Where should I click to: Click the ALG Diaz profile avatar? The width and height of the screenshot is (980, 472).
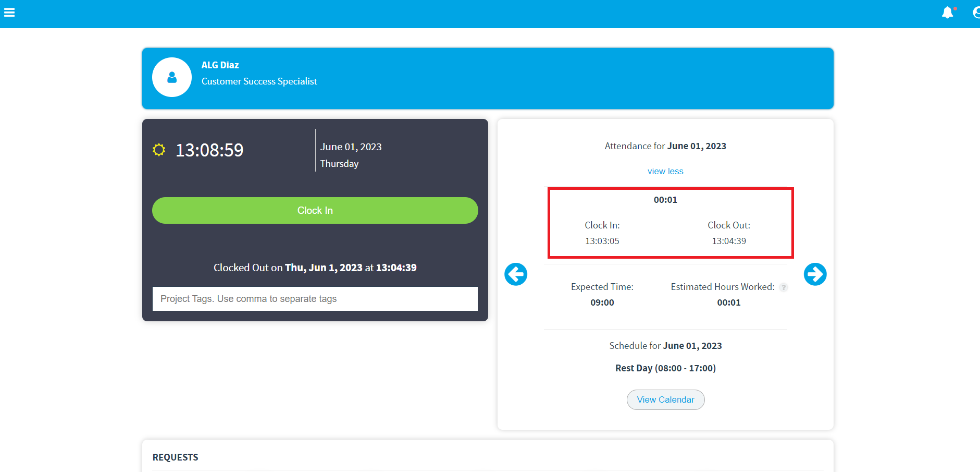pyautogui.click(x=172, y=77)
